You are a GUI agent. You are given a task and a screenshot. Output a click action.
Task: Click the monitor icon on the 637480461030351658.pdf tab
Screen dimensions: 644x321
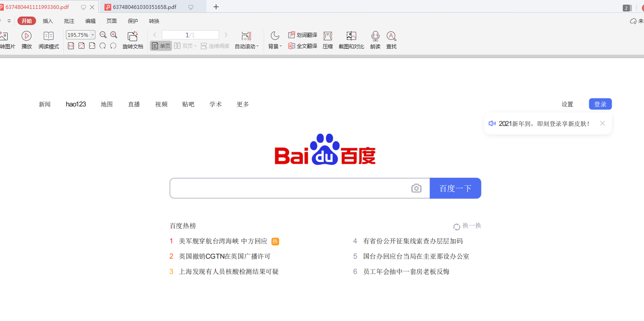pos(191,7)
